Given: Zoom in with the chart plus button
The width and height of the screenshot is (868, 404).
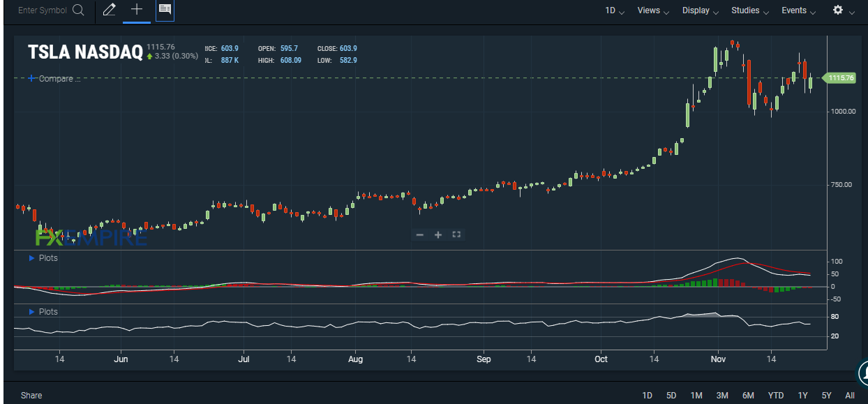Looking at the screenshot, I should coord(438,234).
